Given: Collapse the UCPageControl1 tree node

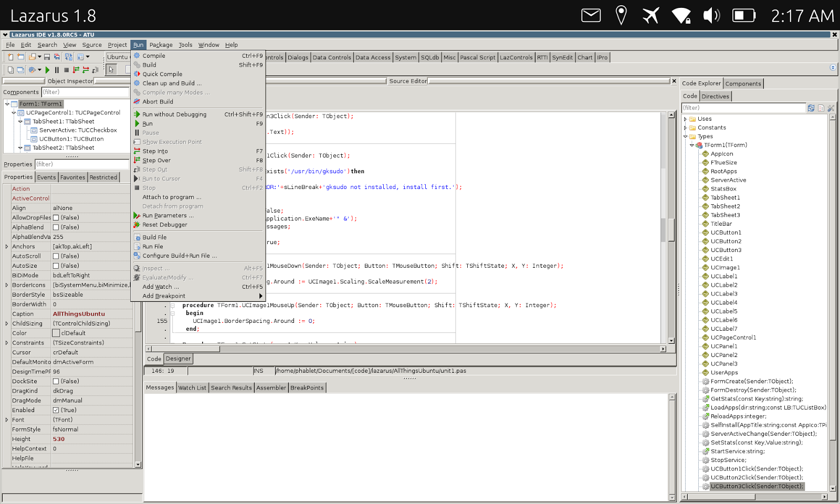Looking at the screenshot, I should point(14,113).
